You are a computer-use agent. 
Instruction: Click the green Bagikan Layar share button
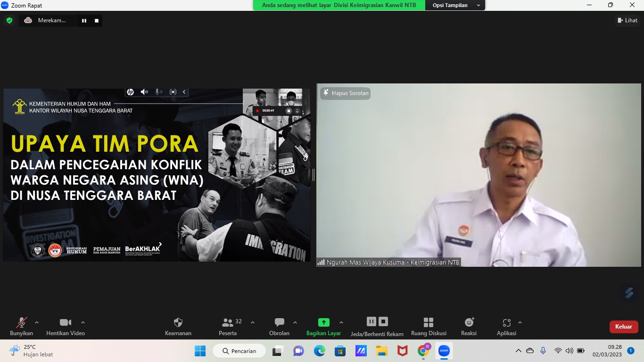tap(323, 327)
